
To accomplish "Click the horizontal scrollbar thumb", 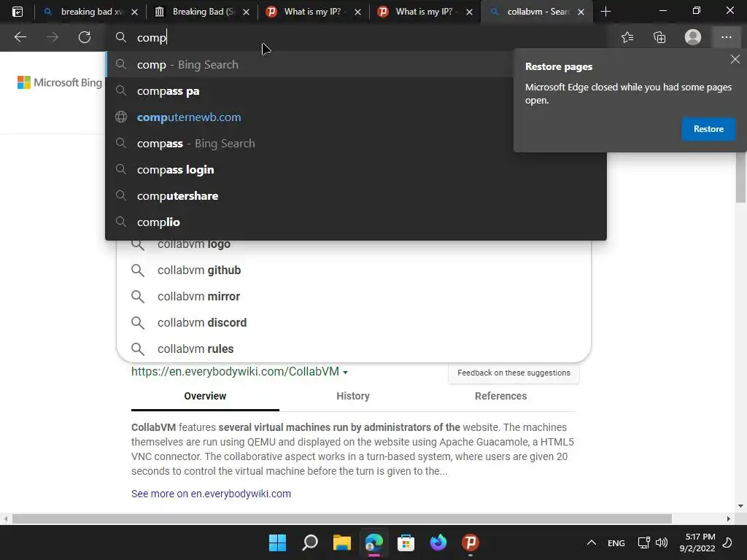I will click(x=341, y=518).
